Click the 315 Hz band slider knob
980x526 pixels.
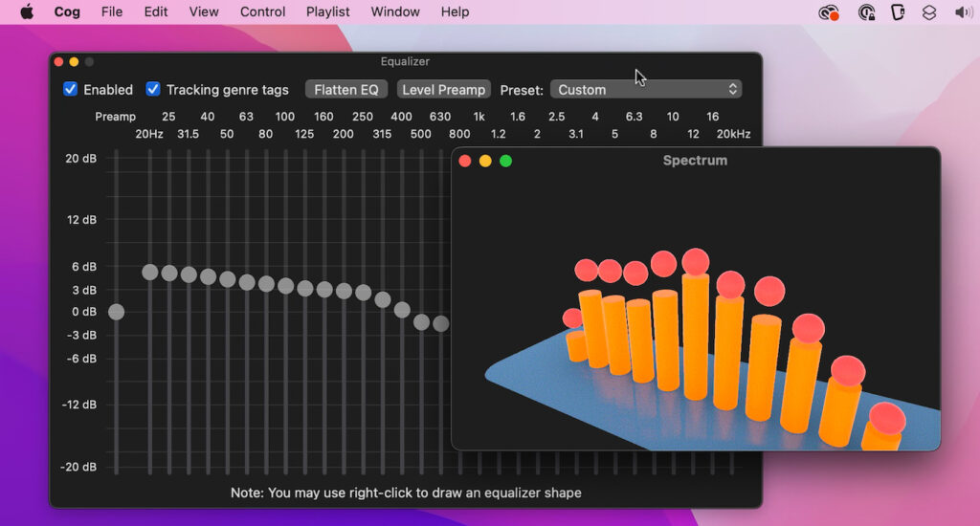[383, 300]
